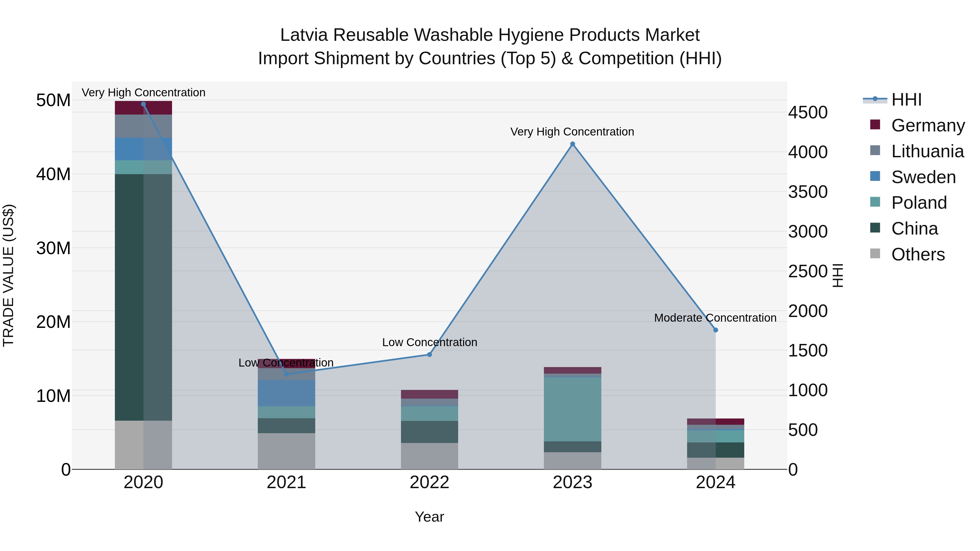
Task: Click the 2023 HHI data point
Action: pyautogui.click(x=572, y=144)
